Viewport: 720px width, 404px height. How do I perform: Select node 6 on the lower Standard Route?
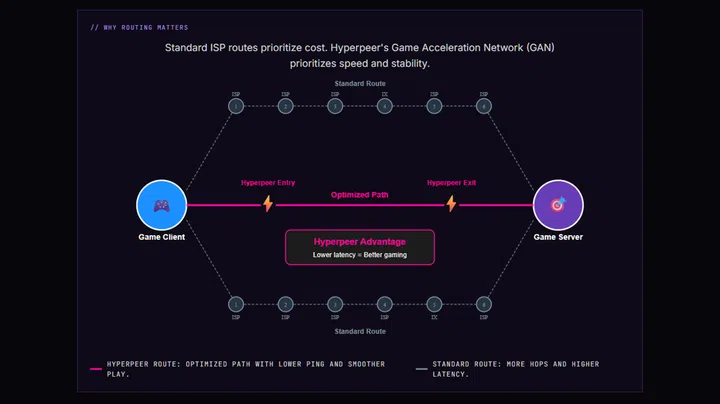tap(484, 304)
